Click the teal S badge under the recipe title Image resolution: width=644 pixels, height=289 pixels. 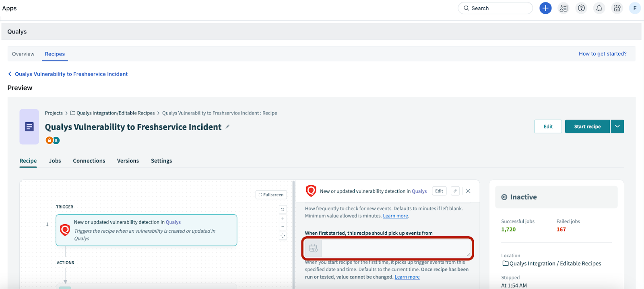pyautogui.click(x=56, y=140)
